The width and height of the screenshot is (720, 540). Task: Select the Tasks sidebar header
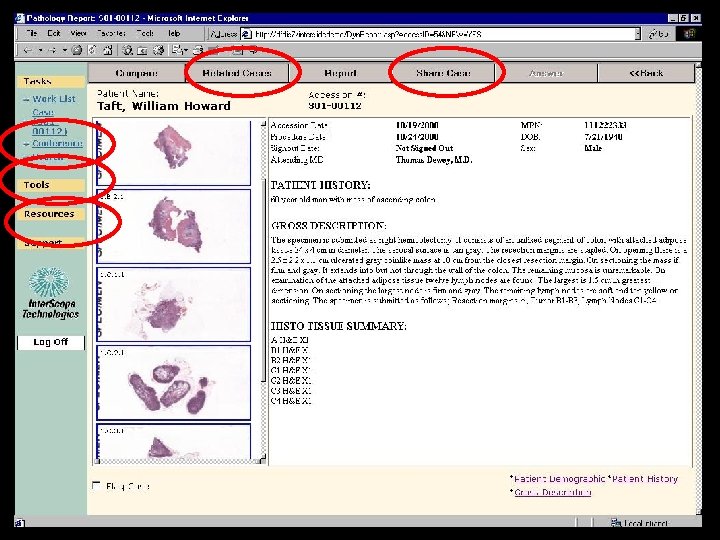[x=51, y=82]
